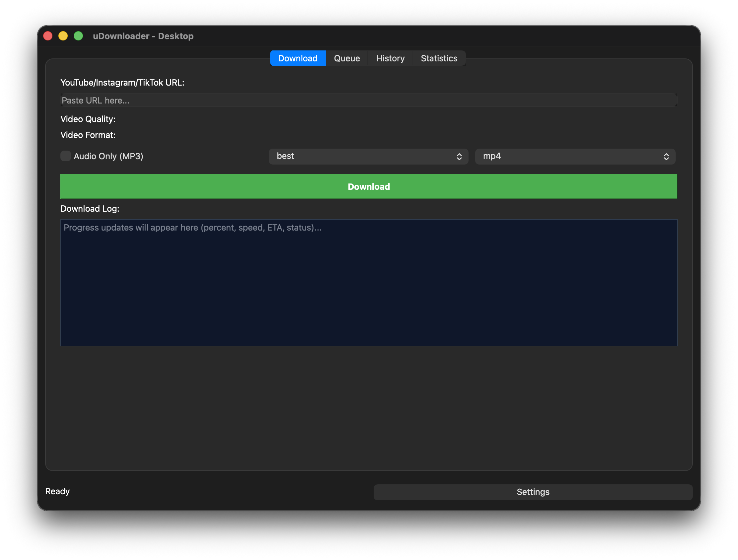Image resolution: width=738 pixels, height=560 pixels.
Task: Click the uDownloader - Desktop window title
Action: pyautogui.click(x=143, y=36)
